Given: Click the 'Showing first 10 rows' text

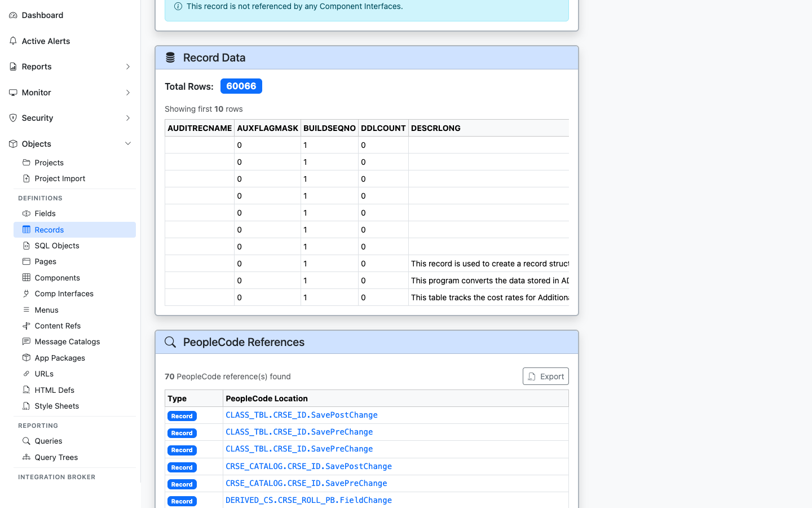Looking at the screenshot, I should point(204,109).
